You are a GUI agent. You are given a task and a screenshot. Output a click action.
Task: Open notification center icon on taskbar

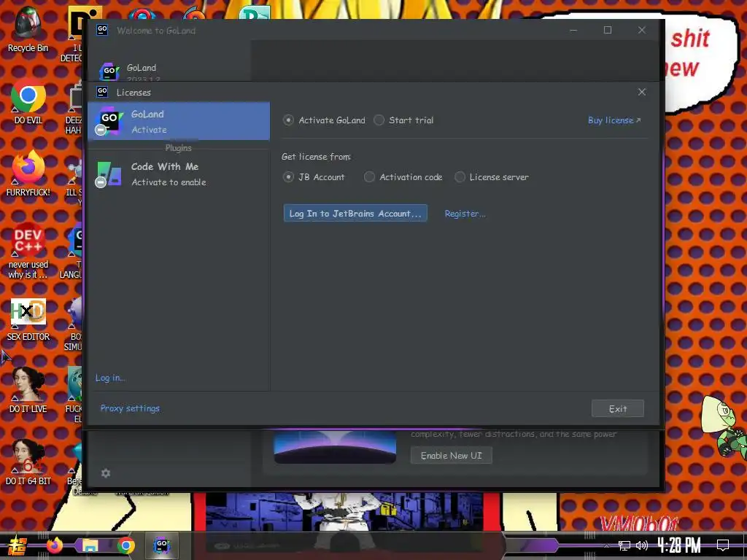click(723, 545)
